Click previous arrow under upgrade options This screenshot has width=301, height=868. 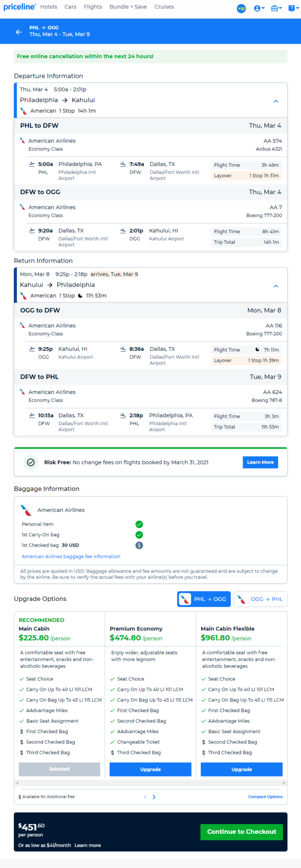click(145, 797)
